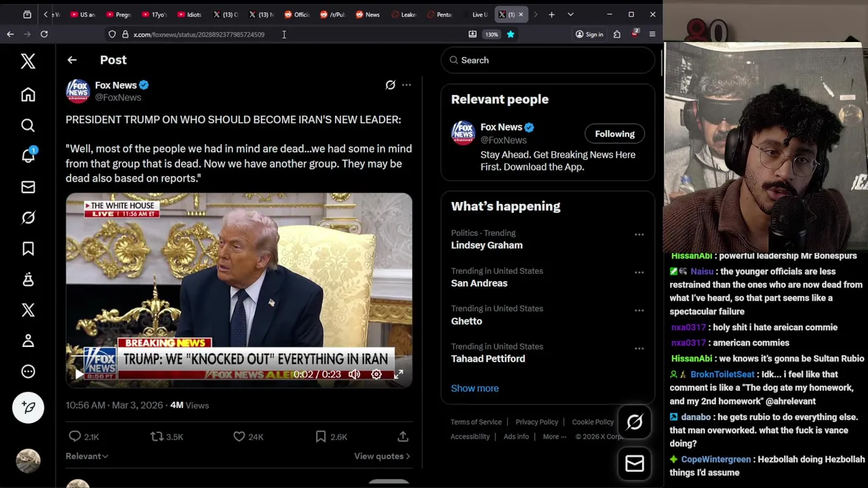Click repost icon showing 3.5K
This screenshot has height=488, width=868.
(x=166, y=437)
